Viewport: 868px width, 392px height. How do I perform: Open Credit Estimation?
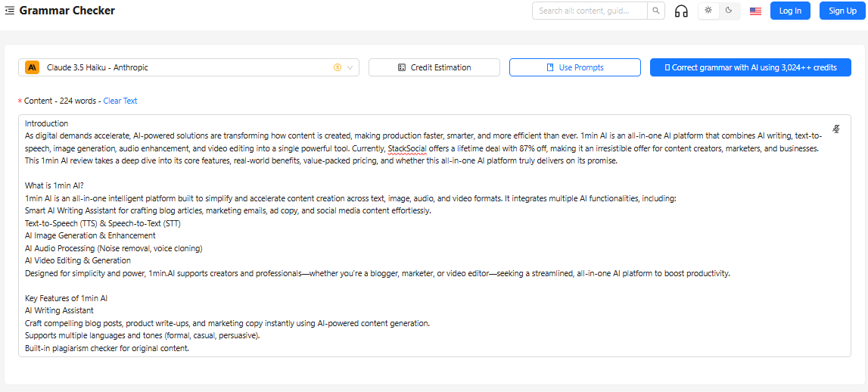pos(434,67)
